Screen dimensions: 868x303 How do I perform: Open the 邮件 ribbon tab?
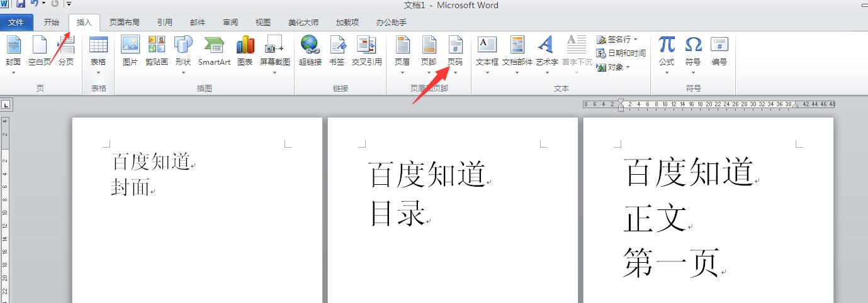point(198,23)
